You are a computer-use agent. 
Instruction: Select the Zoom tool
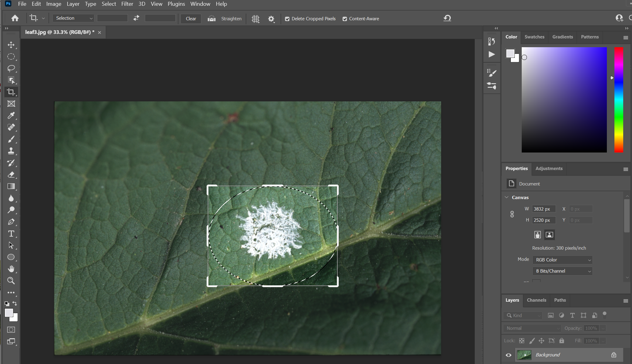[11, 281]
